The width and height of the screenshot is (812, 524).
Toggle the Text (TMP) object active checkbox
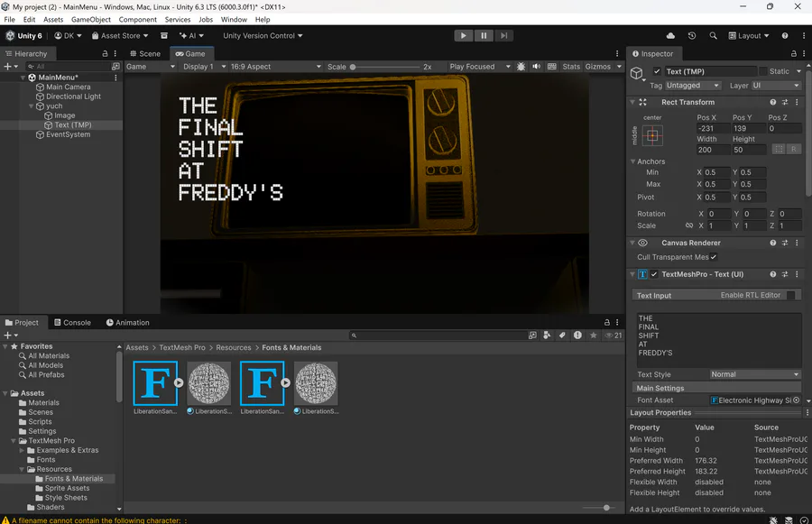click(657, 71)
